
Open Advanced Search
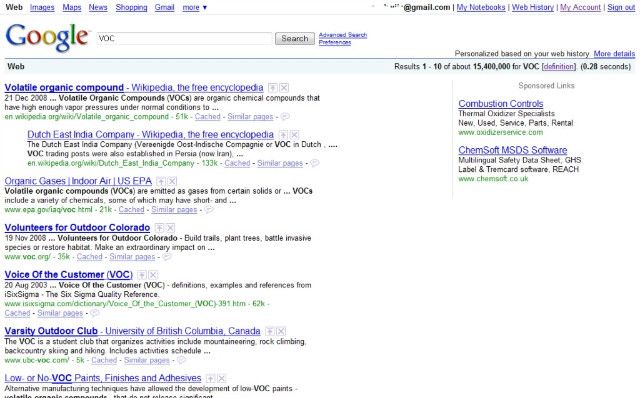pyautogui.click(x=343, y=35)
